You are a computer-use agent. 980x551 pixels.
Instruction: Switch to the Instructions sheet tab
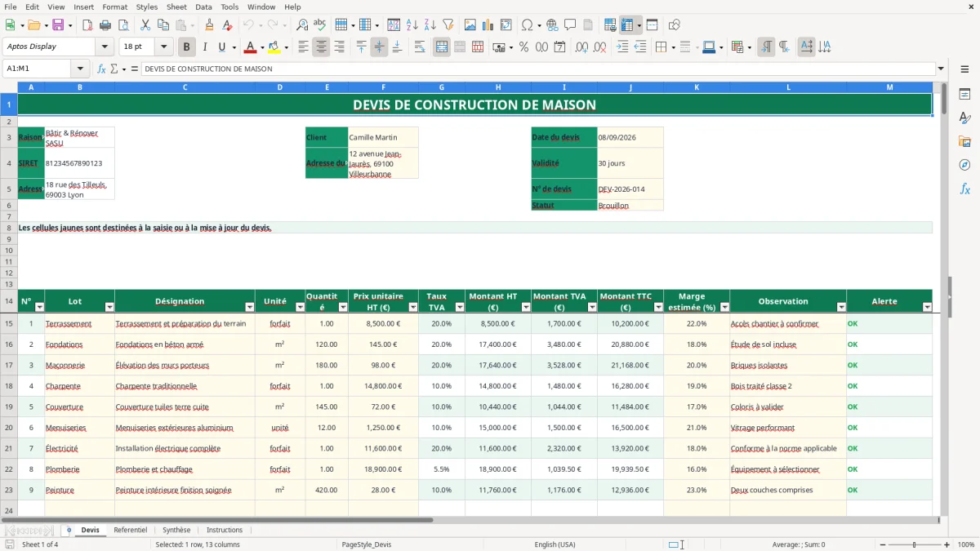click(225, 530)
